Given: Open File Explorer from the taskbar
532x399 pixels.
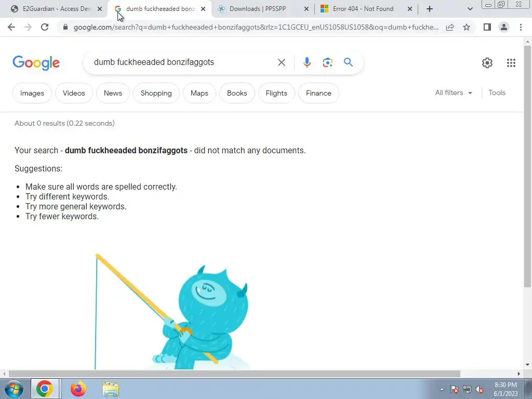Looking at the screenshot, I should 111,389.
